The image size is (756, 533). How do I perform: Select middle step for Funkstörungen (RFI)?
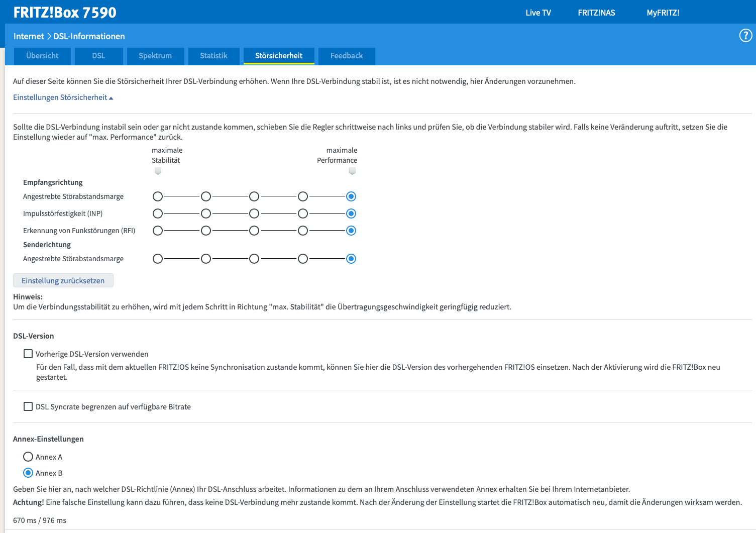[254, 231]
